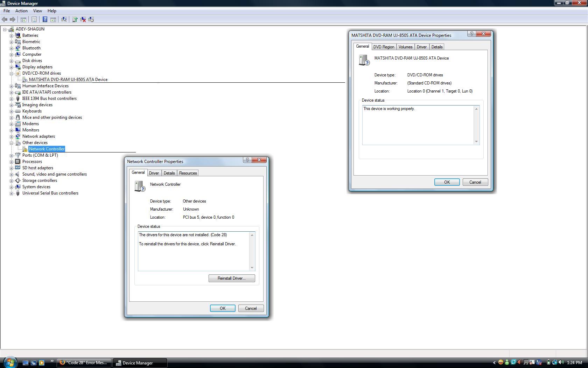The width and height of the screenshot is (588, 368).
Task: Click OK in MATSHITA Device Properties
Action: coord(447,182)
